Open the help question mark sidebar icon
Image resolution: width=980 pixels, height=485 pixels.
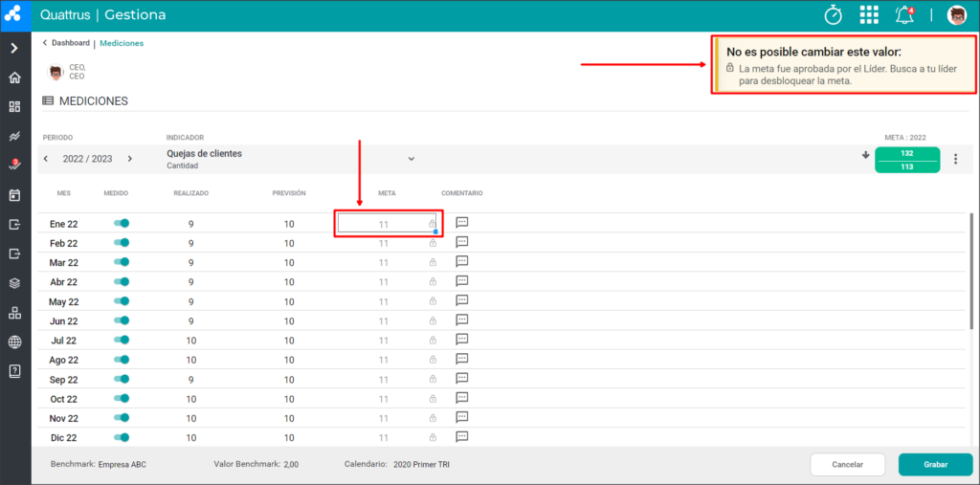15,371
